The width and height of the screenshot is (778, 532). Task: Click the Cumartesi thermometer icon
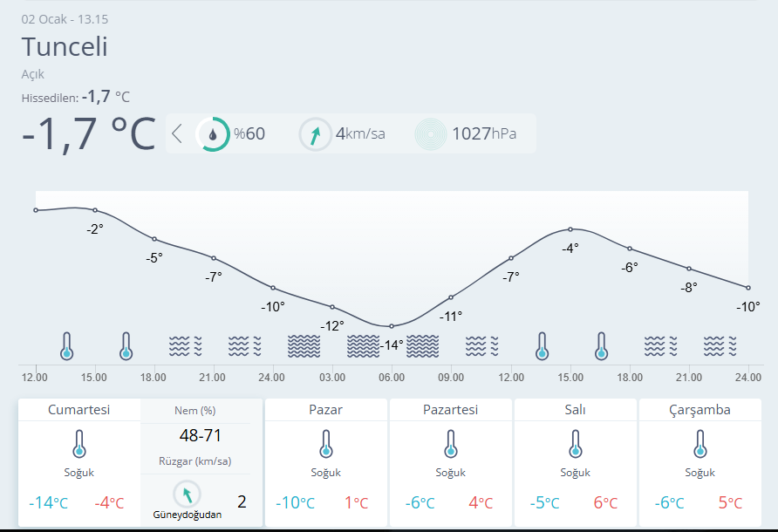click(x=78, y=444)
